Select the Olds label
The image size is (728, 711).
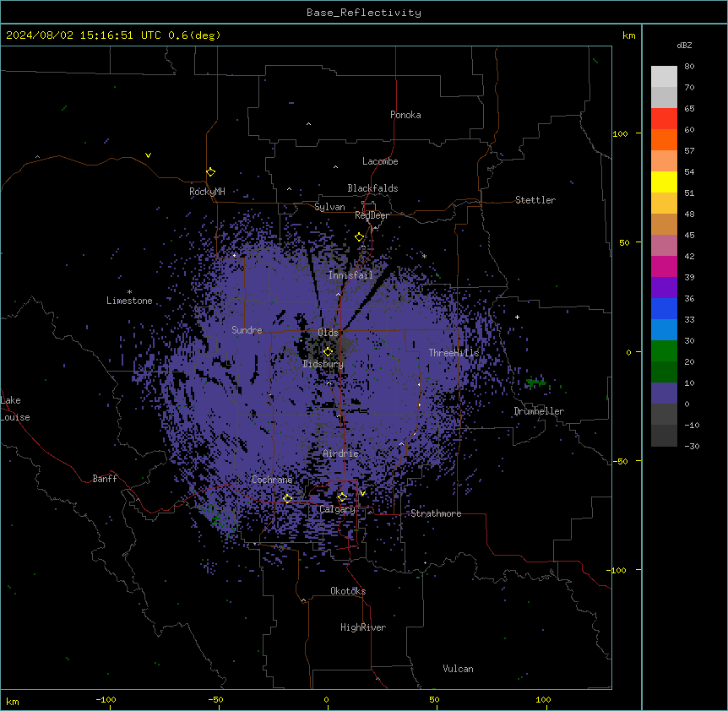tap(328, 333)
